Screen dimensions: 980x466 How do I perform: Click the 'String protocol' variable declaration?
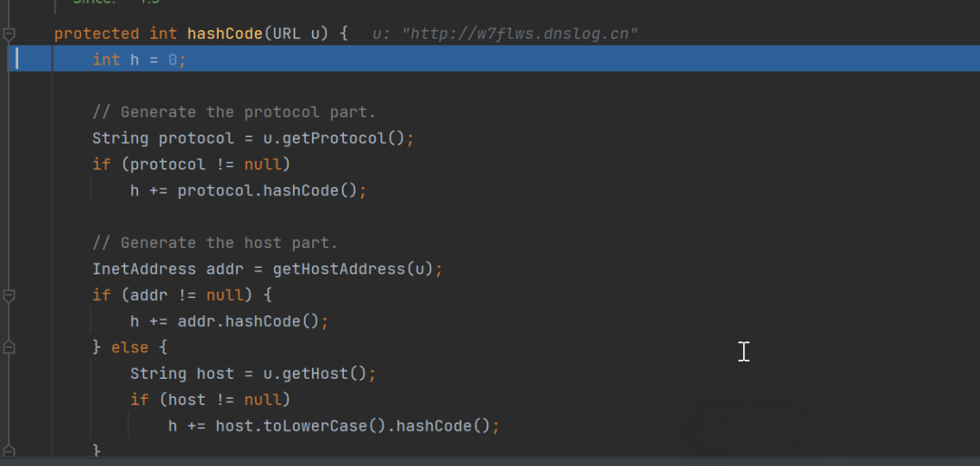pos(163,138)
